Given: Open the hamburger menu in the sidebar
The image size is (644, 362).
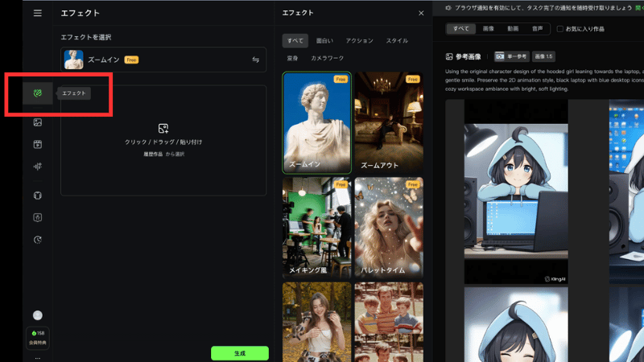Looking at the screenshot, I should coord(37,13).
